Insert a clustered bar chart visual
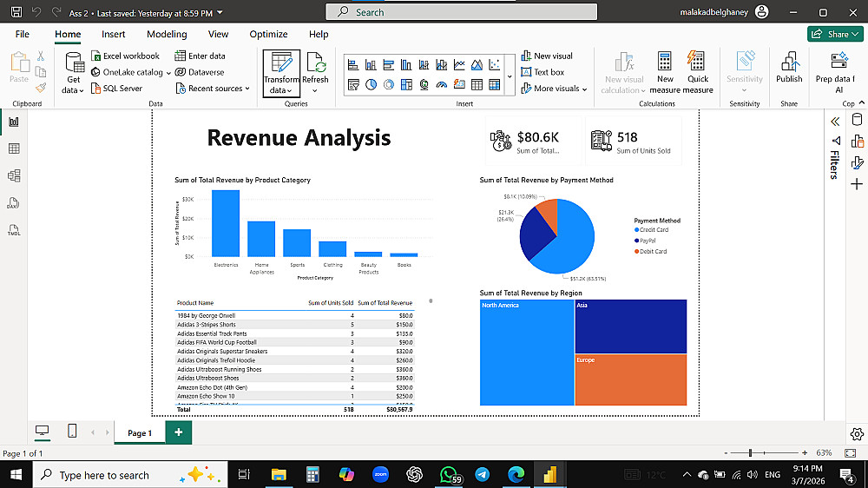 tap(388, 65)
